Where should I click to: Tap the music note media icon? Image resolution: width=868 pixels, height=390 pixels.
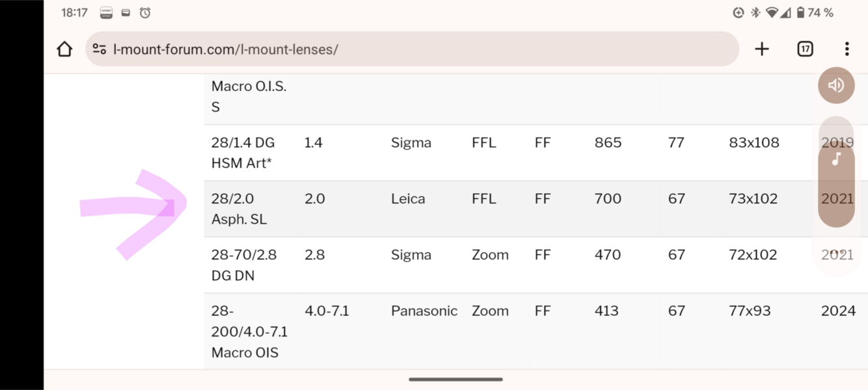(836, 159)
